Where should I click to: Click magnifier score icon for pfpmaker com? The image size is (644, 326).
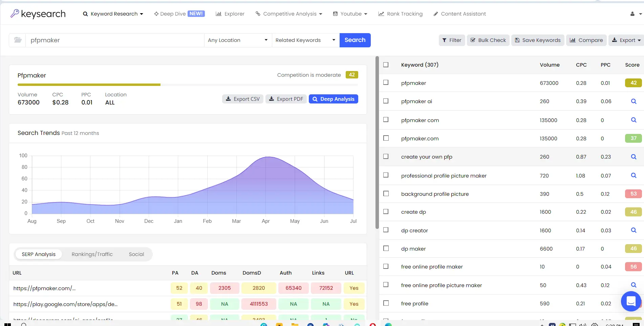coord(634,120)
